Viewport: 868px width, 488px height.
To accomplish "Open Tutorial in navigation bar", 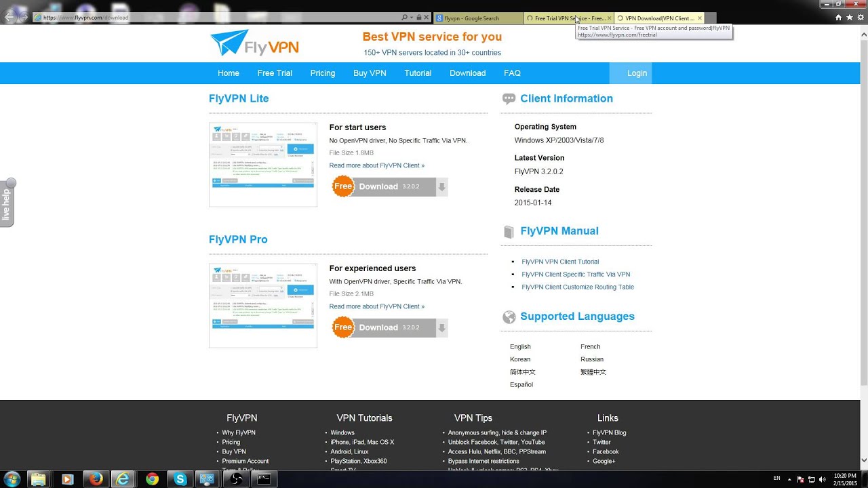I will click(418, 73).
